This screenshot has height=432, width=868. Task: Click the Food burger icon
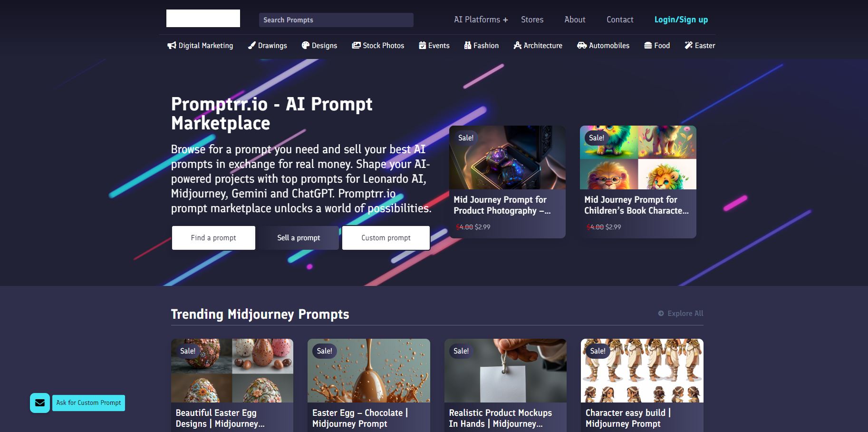pyautogui.click(x=648, y=46)
